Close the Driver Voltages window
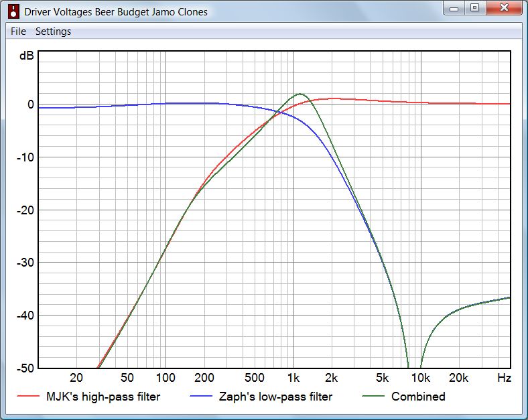Viewport: 528px width, 420px height. click(504, 8)
